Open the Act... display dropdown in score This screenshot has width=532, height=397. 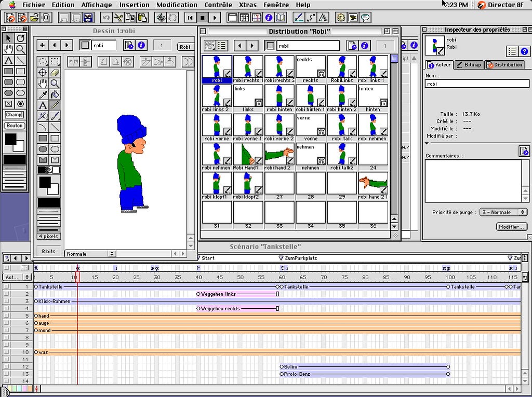17,277
